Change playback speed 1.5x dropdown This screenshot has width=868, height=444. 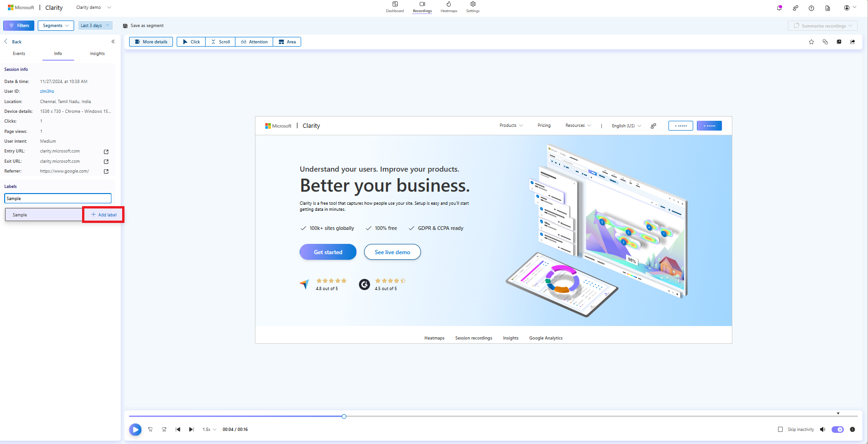coord(209,430)
